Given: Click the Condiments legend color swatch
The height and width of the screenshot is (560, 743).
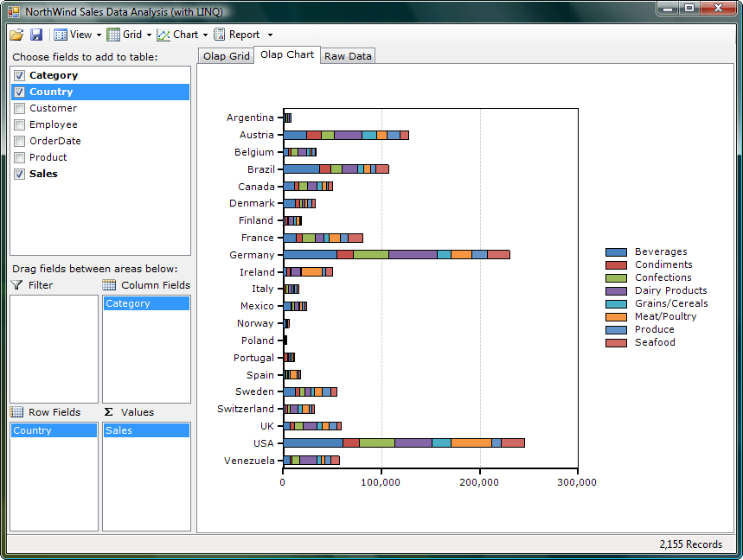Looking at the screenshot, I should (x=616, y=265).
